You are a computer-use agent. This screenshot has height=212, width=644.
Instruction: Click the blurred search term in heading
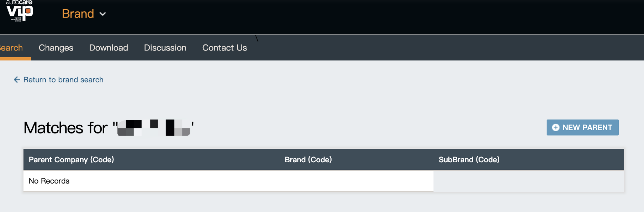pyautogui.click(x=155, y=128)
